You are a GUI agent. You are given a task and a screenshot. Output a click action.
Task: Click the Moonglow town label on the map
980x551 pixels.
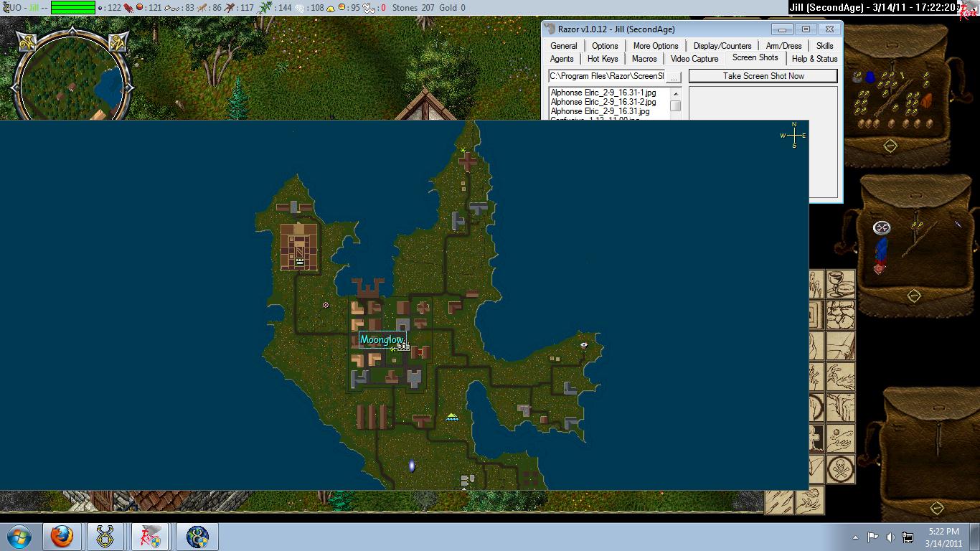click(x=382, y=339)
